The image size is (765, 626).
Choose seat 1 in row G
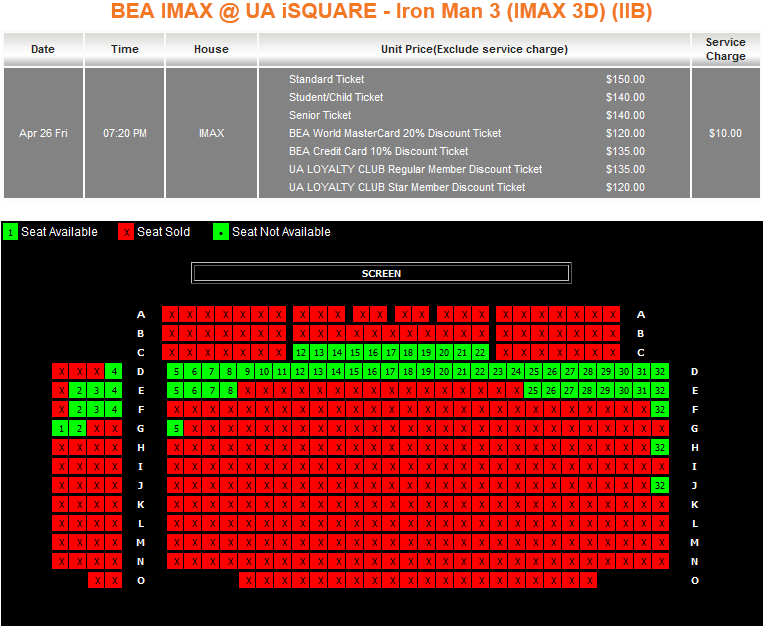61,428
